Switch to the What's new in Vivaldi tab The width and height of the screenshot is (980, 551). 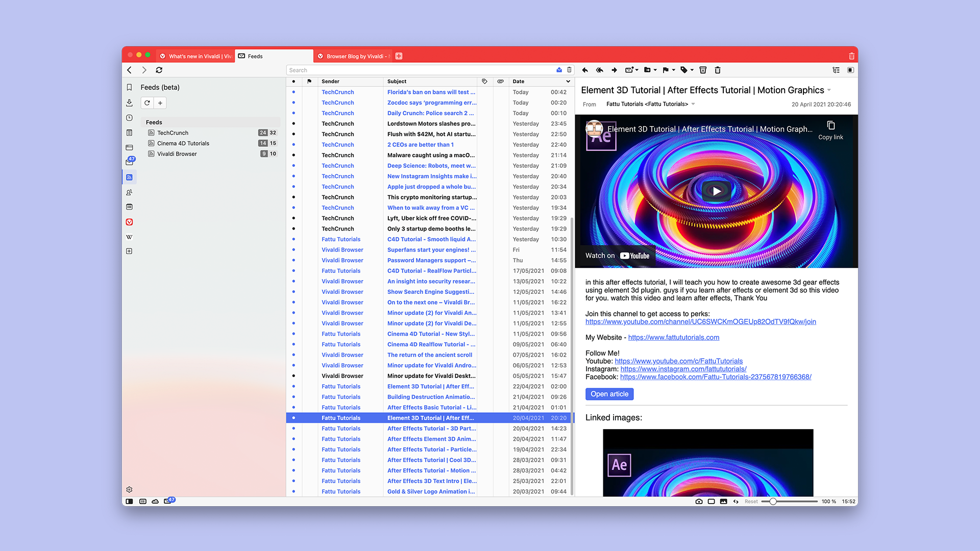195,56
